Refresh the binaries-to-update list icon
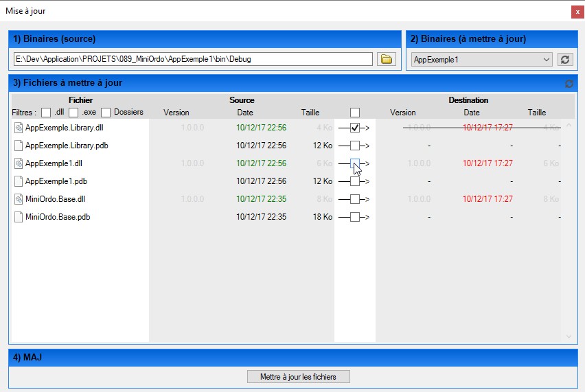This screenshot has height=392, width=585. point(565,60)
